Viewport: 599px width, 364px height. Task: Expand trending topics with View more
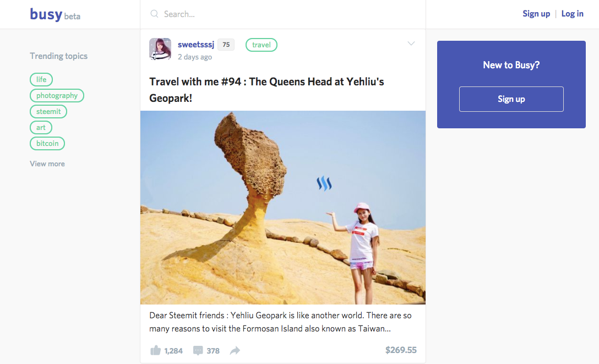(x=47, y=164)
